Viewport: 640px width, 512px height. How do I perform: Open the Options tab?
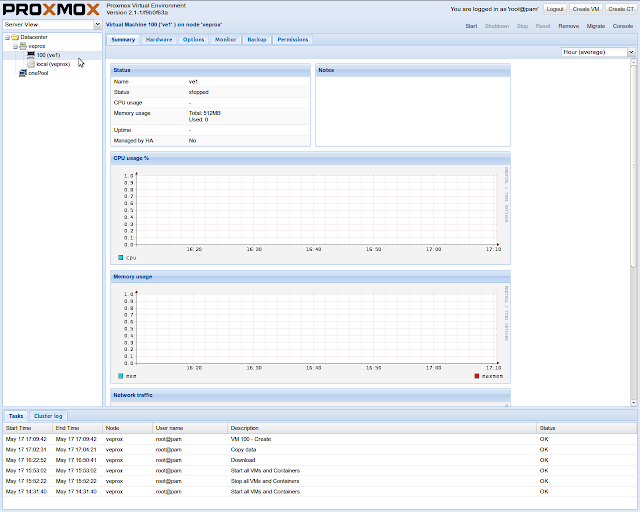pos(193,40)
